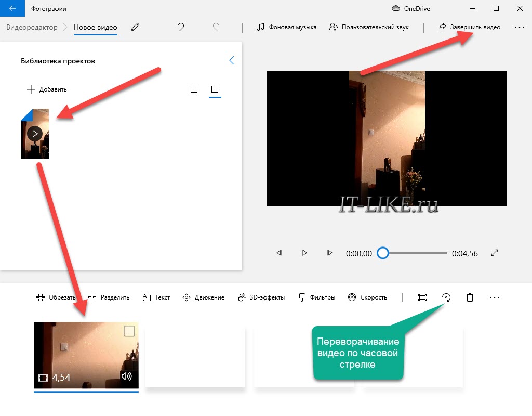Collapse the Библиотека проектов panel
This screenshot has height=416, width=532.
(x=232, y=60)
